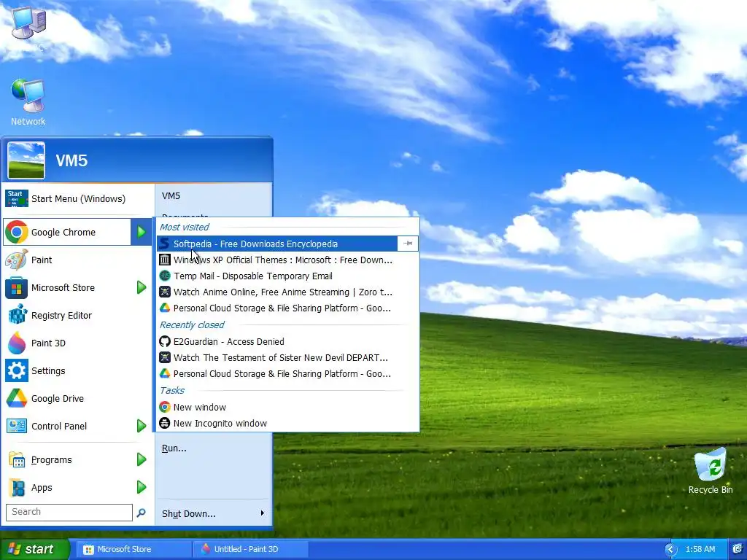
Task: Expand Shut Down options arrow
Action: 262,513
